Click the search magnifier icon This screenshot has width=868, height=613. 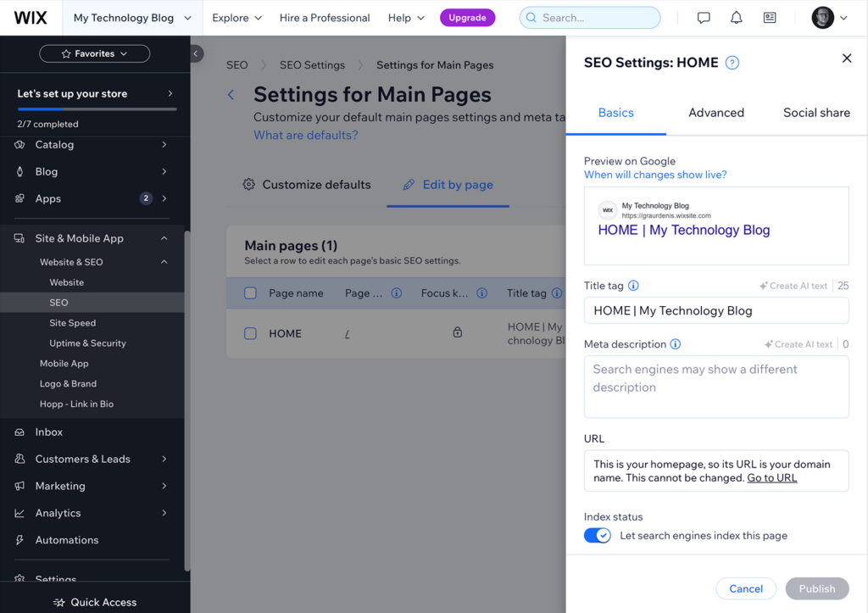[531, 18]
